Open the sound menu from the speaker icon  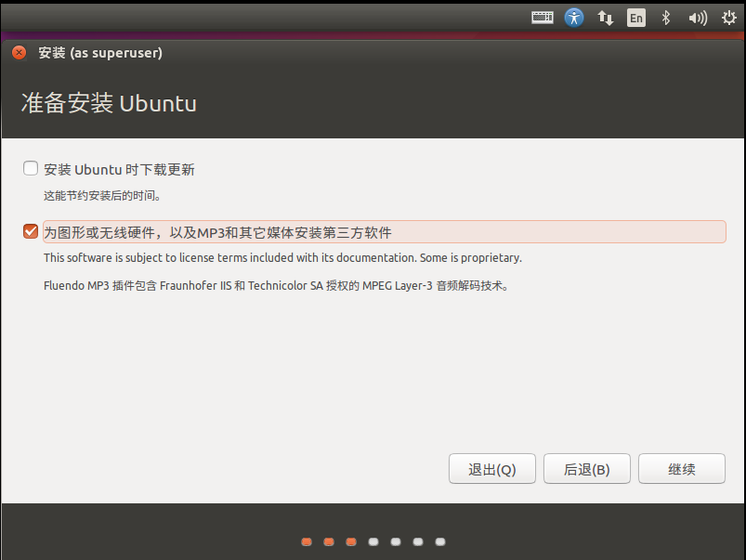pyautogui.click(x=697, y=17)
